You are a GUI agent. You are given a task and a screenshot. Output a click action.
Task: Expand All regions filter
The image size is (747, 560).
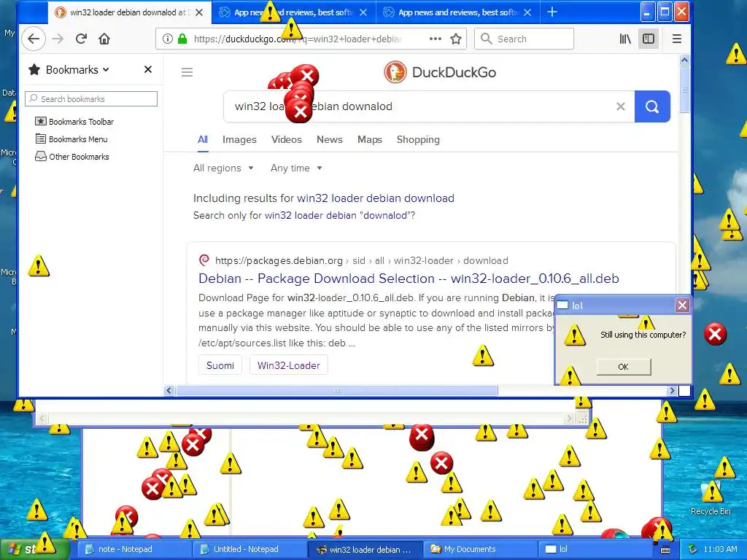[x=223, y=168]
